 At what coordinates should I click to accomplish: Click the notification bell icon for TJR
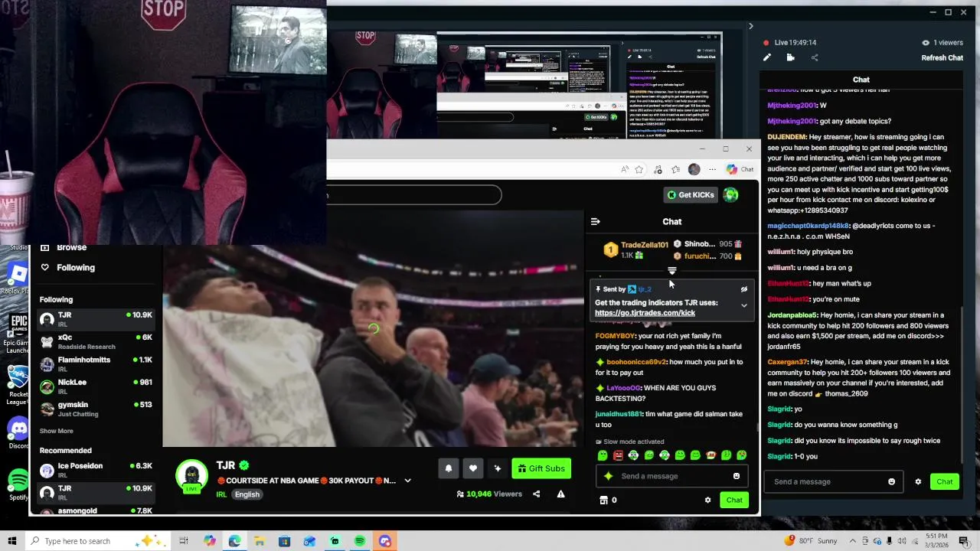pos(449,468)
